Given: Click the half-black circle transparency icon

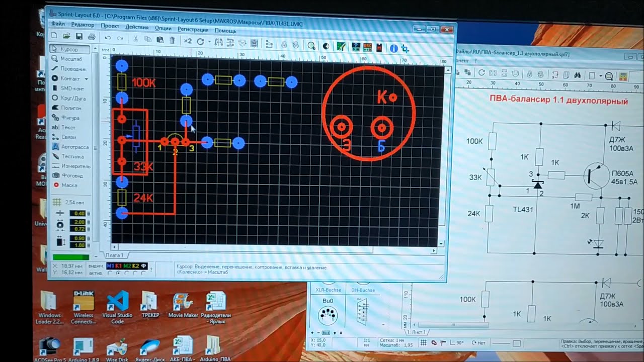Looking at the screenshot, I should [x=326, y=46].
